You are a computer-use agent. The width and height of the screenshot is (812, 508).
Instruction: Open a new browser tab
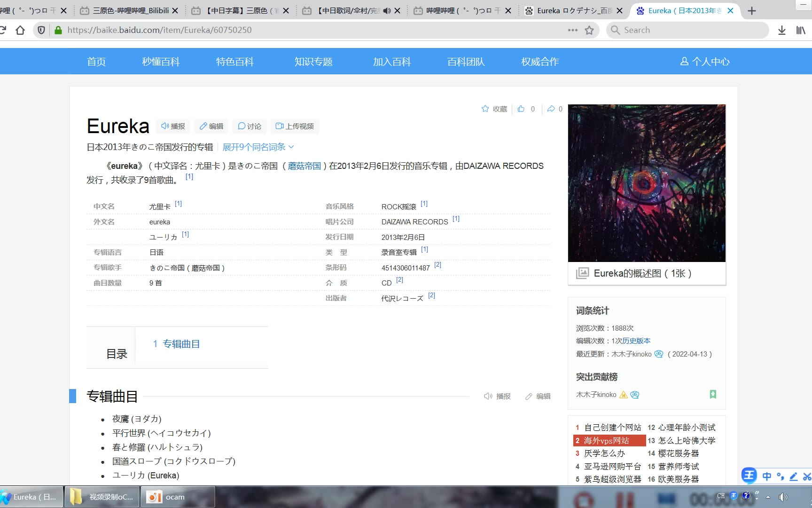(x=752, y=11)
